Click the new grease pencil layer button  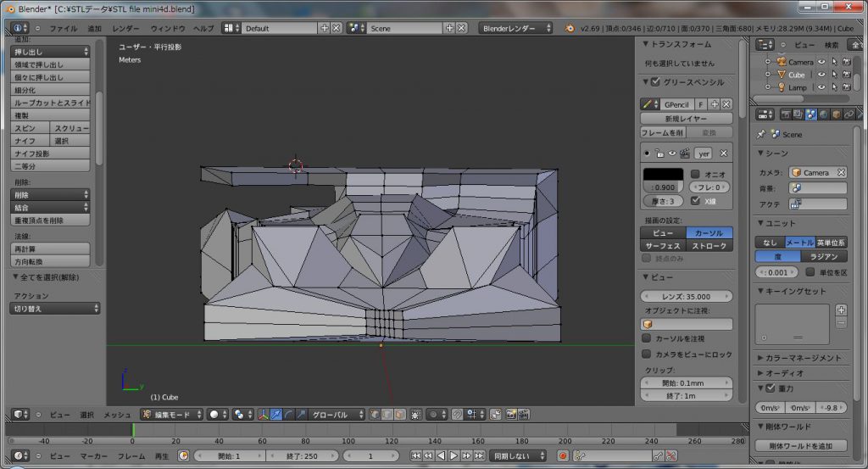686,119
